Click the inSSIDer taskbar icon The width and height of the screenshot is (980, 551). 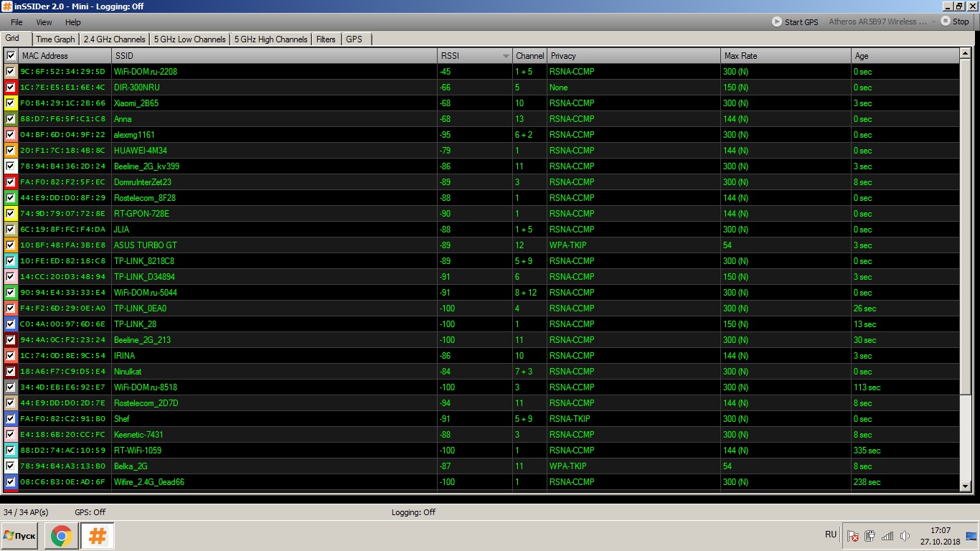pyautogui.click(x=98, y=536)
